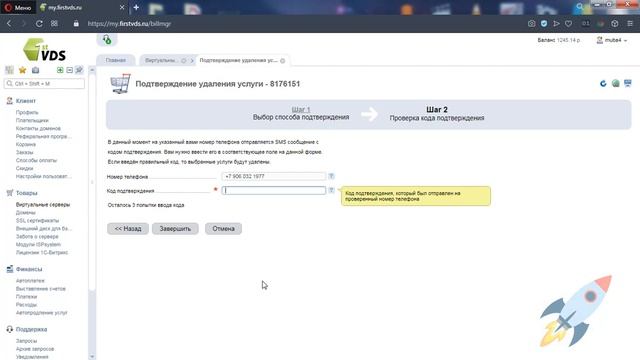Click the send/flow arrow icon in address bar
The width and height of the screenshot is (640, 360).
coord(556,24)
